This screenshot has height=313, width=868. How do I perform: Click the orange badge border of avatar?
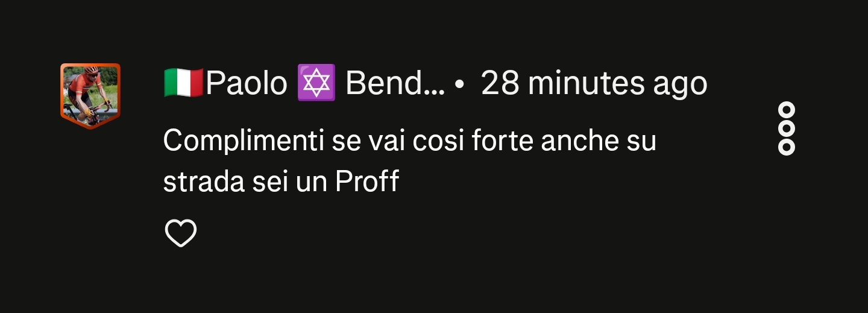click(90, 125)
